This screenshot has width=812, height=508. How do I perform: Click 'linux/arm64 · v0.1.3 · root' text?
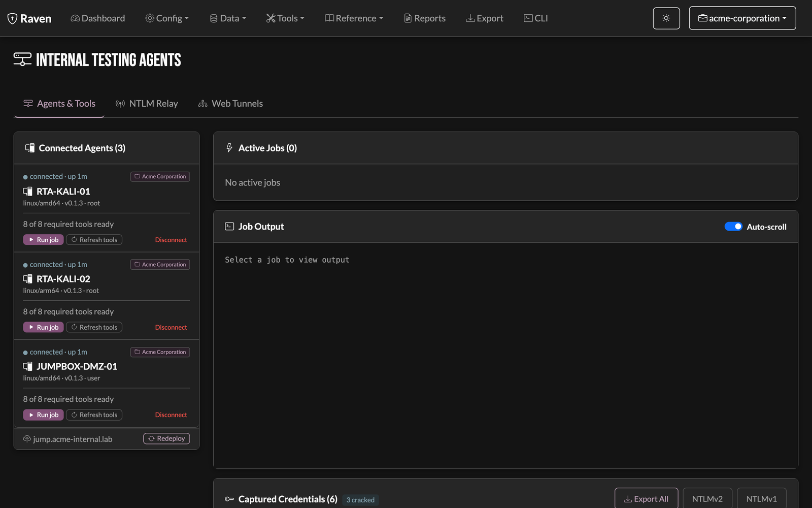(61, 291)
